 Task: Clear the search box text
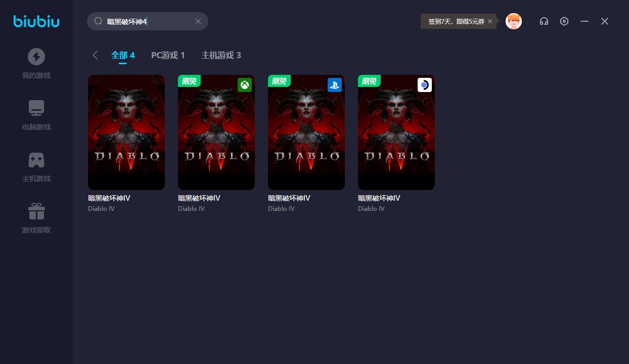(198, 21)
